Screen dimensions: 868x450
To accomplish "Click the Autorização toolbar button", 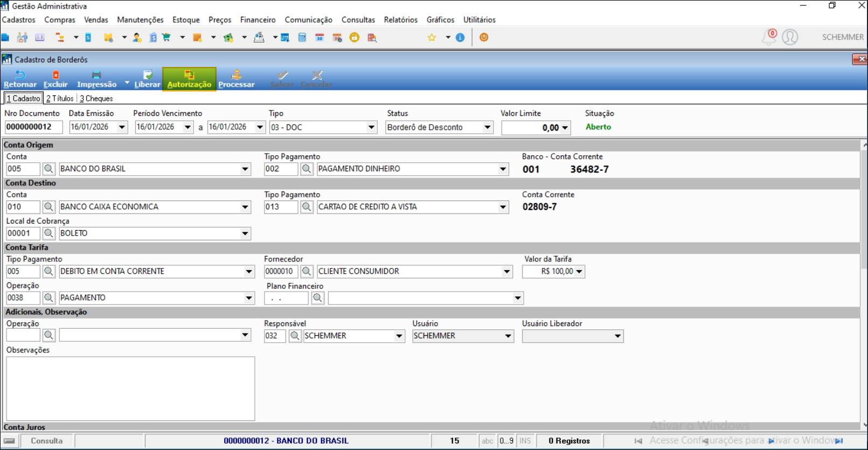I will [189, 79].
